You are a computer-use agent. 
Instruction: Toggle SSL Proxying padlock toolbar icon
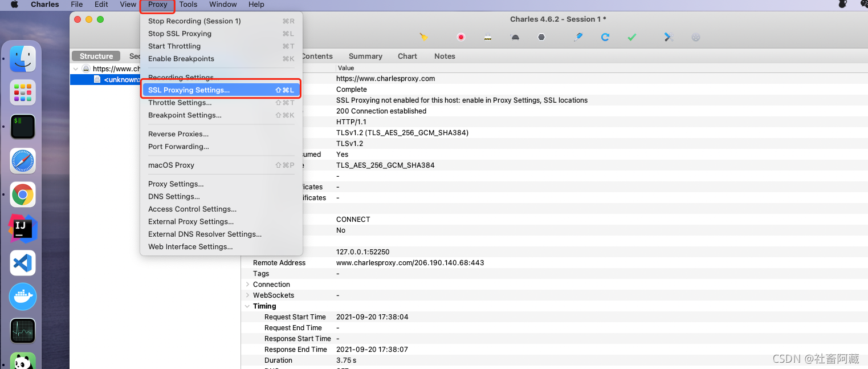487,37
